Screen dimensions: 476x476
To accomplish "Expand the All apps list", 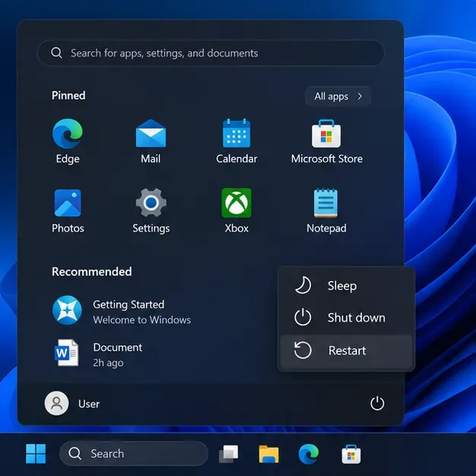I will click(x=338, y=97).
